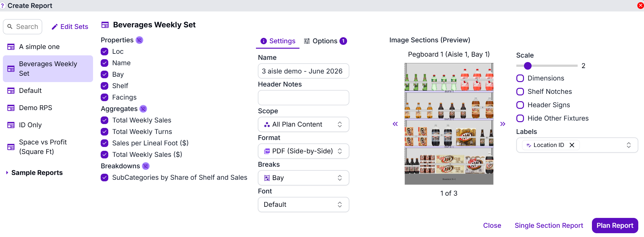
Task: Select the Default report set
Action: (48, 91)
